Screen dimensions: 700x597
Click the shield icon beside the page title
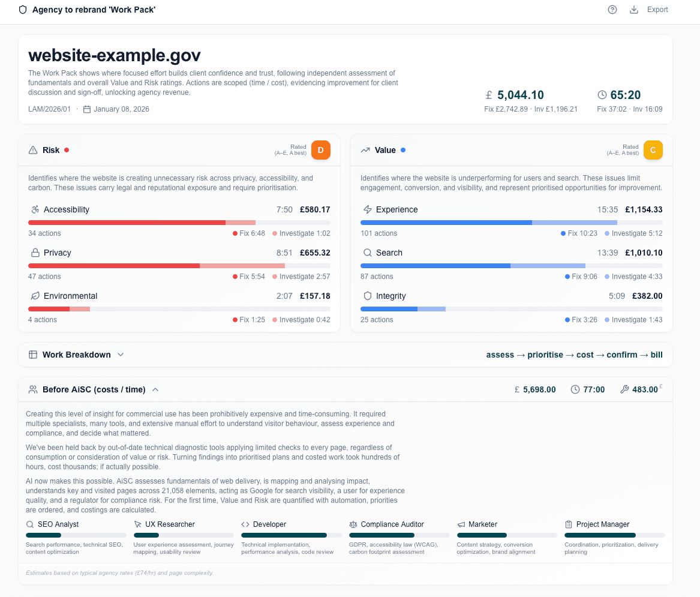[23, 10]
